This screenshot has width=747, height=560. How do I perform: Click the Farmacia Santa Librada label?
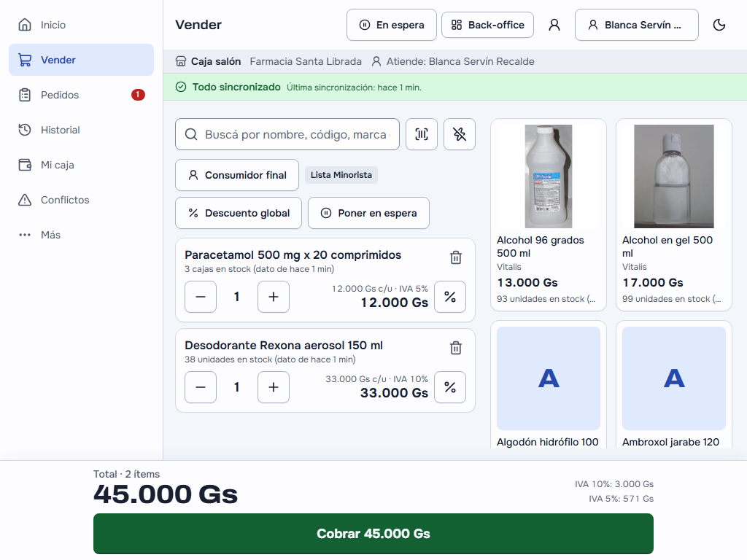(x=306, y=61)
